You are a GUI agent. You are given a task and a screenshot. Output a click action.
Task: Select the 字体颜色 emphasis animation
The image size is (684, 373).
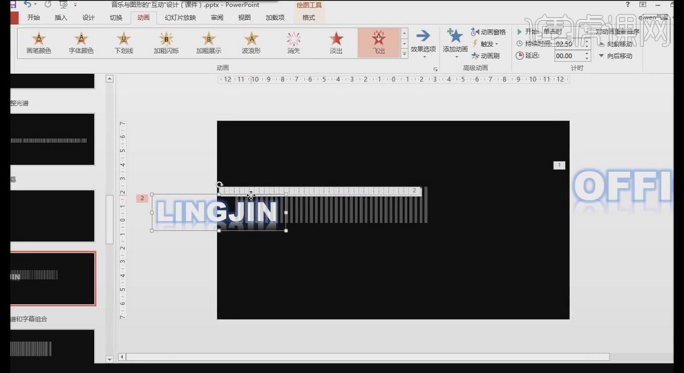[81, 43]
